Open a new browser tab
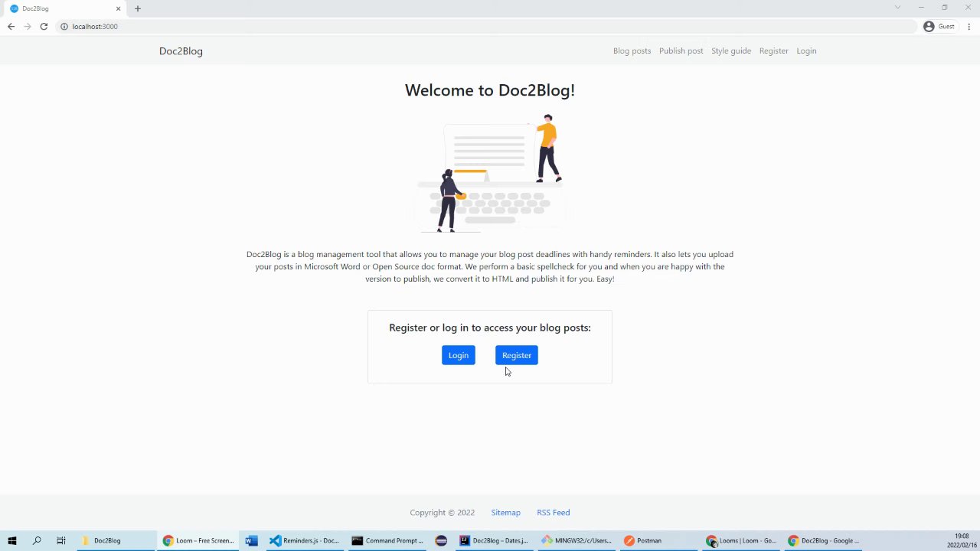The image size is (980, 551). tap(138, 8)
